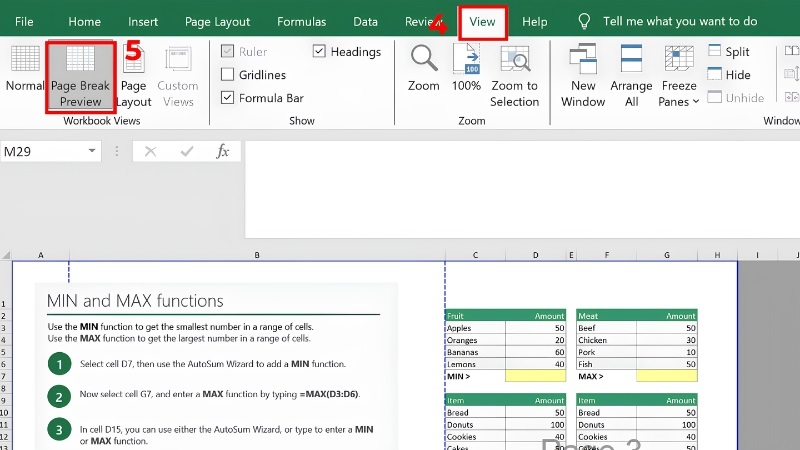Switch to the Insert tab
Screen dimensions: 800x450
coord(143,21)
